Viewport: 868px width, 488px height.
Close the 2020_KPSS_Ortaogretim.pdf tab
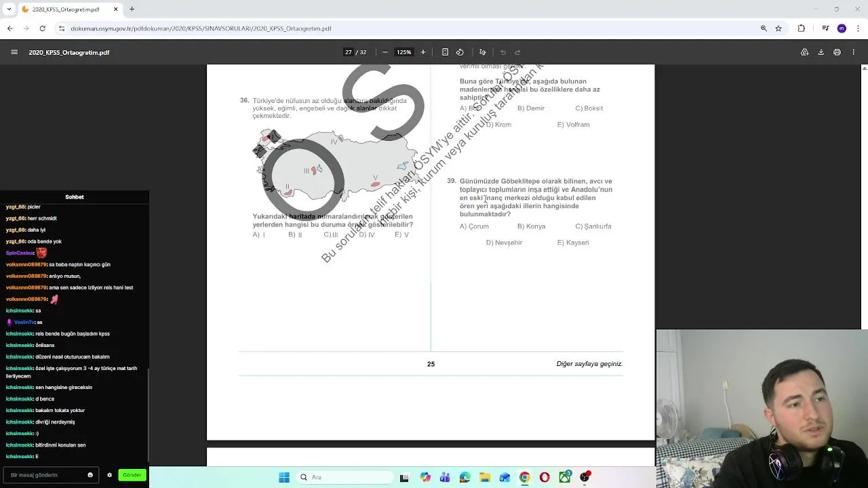coord(115,9)
